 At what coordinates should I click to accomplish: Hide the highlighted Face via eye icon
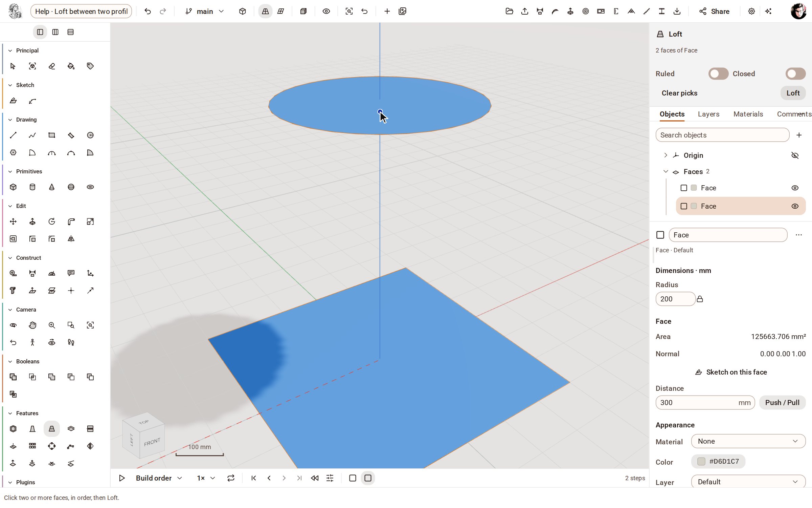795,206
